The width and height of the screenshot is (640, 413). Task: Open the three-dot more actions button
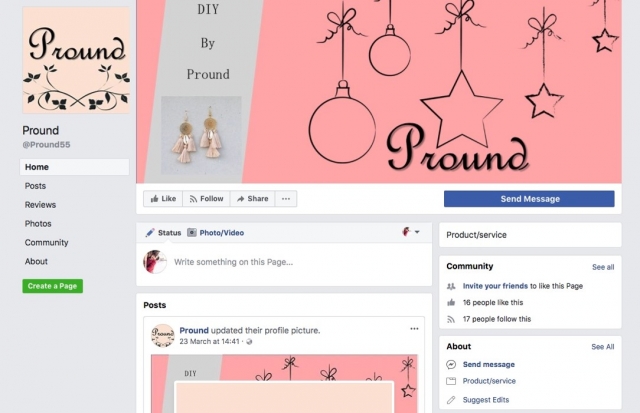(x=286, y=199)
